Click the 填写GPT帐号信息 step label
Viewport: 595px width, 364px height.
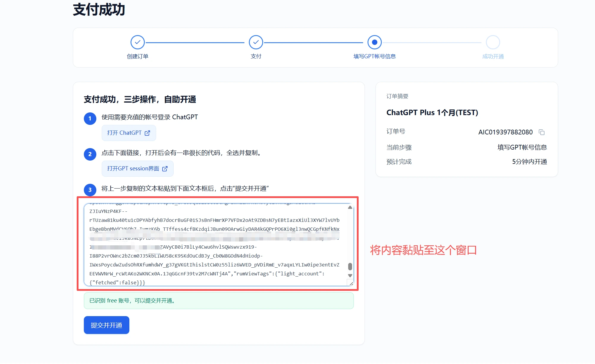click(x=374, y=57)
